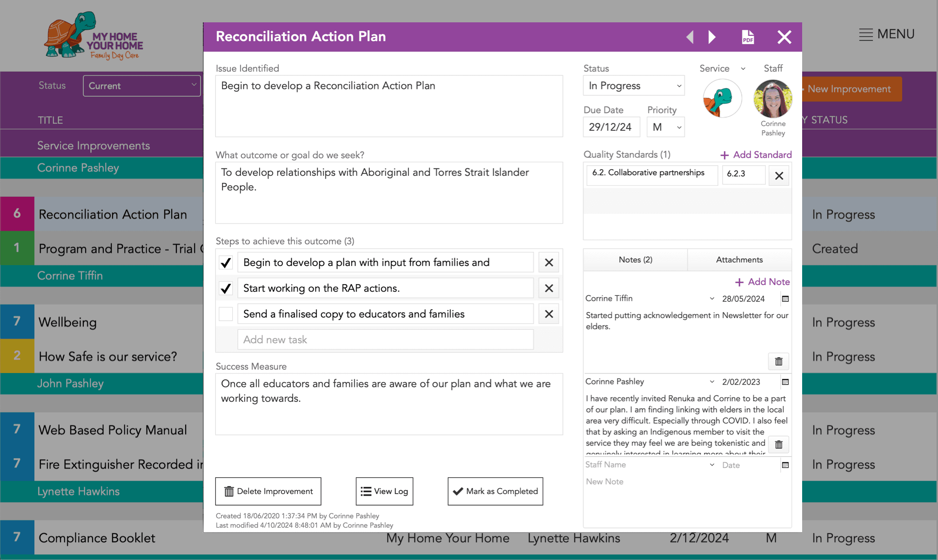The image size is (938, 560).
Task: Click the Add Standard link
Action: 756,155
